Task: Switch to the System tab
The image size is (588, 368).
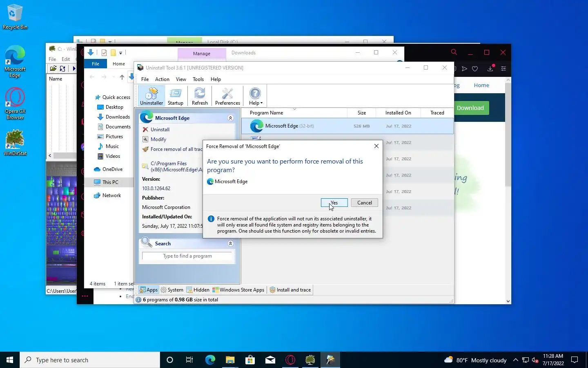Action: (x=172, y=290)
